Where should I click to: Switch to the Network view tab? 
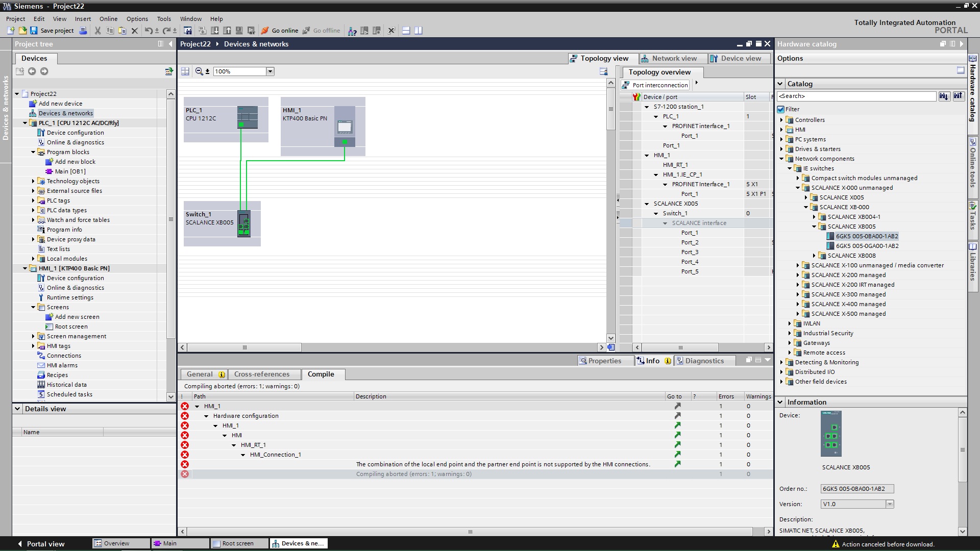click(x=674, y=59)
